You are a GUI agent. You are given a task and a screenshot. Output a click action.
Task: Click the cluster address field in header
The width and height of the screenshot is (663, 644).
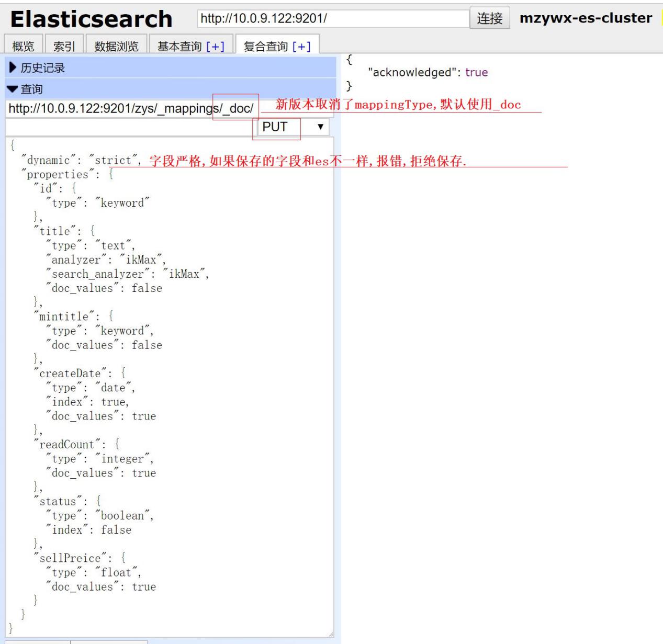333,19
